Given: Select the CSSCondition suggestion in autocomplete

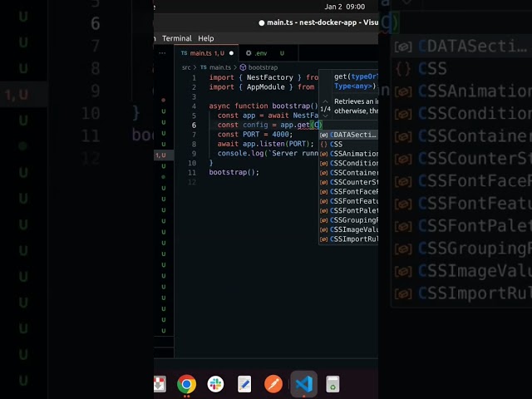Looking at the screenshot, I should click(348, 163).
